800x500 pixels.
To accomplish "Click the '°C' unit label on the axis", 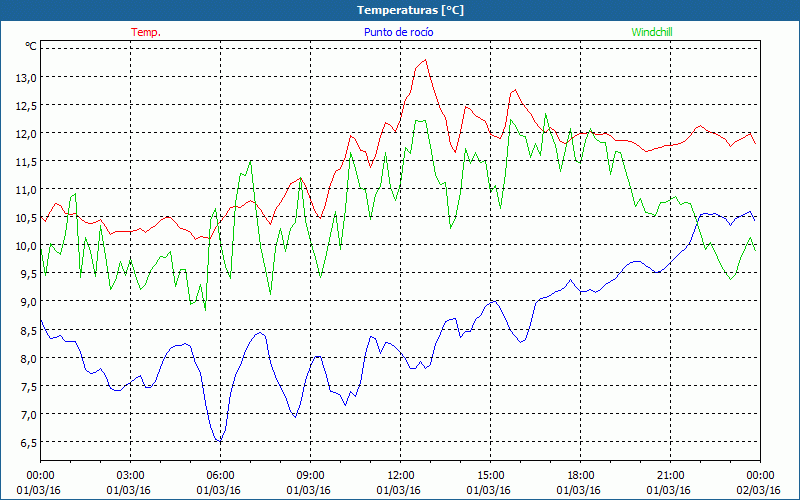I will pos(31,46).
